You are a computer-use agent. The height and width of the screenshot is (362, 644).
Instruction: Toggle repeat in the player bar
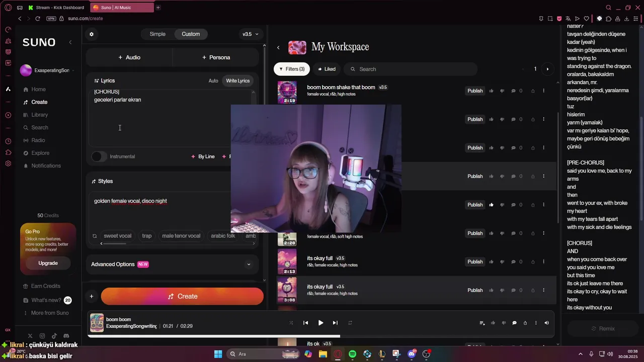tap(350, 323)
